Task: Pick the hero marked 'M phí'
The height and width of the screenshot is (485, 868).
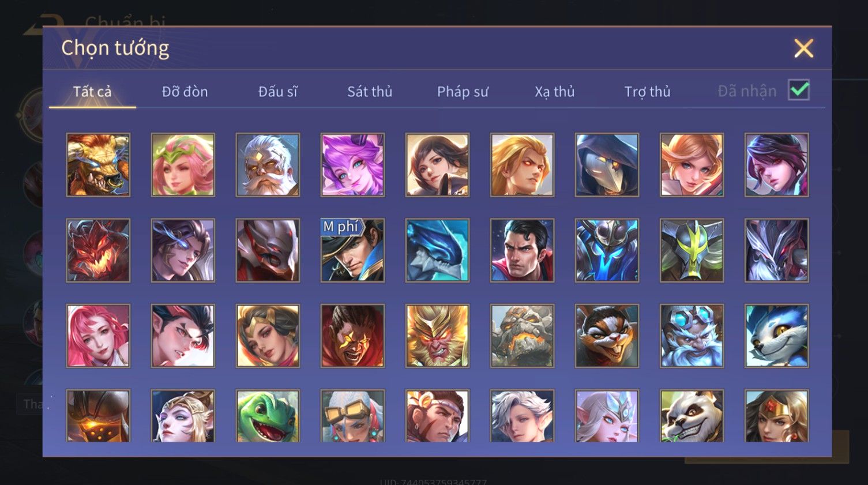Action: (352, 250)
